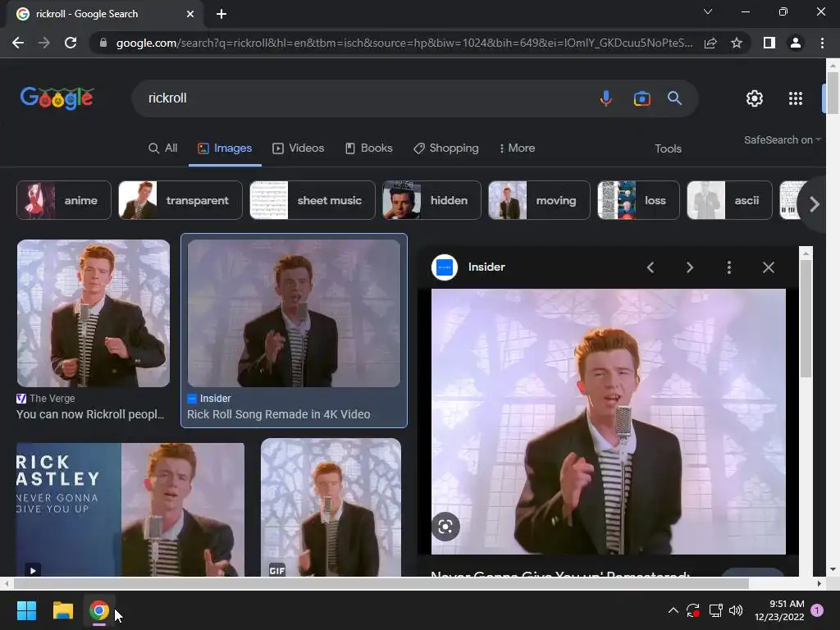Click the Google holiday logo

(x=57, y=98)
